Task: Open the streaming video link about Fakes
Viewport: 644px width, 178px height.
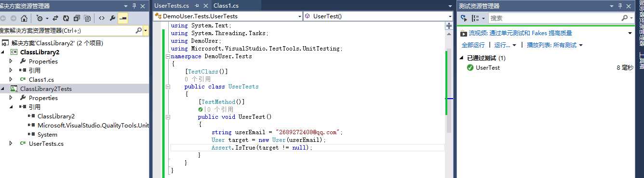Action: tap(520, 33)
